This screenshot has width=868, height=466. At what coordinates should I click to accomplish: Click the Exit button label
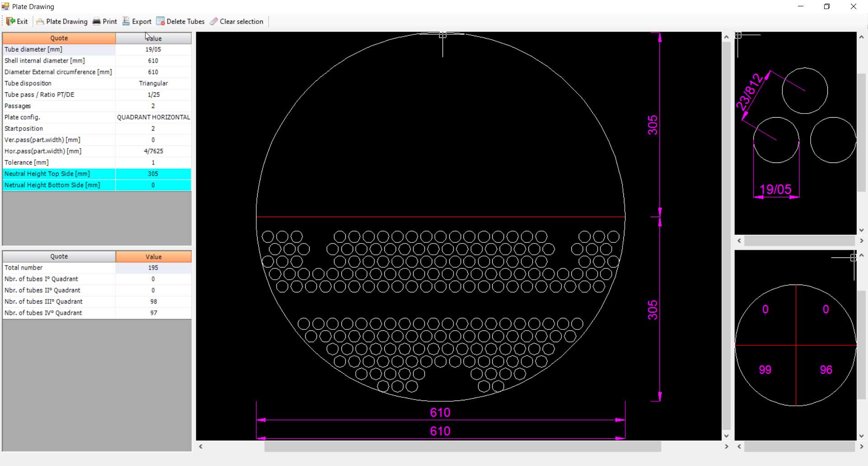pos(22,21)
